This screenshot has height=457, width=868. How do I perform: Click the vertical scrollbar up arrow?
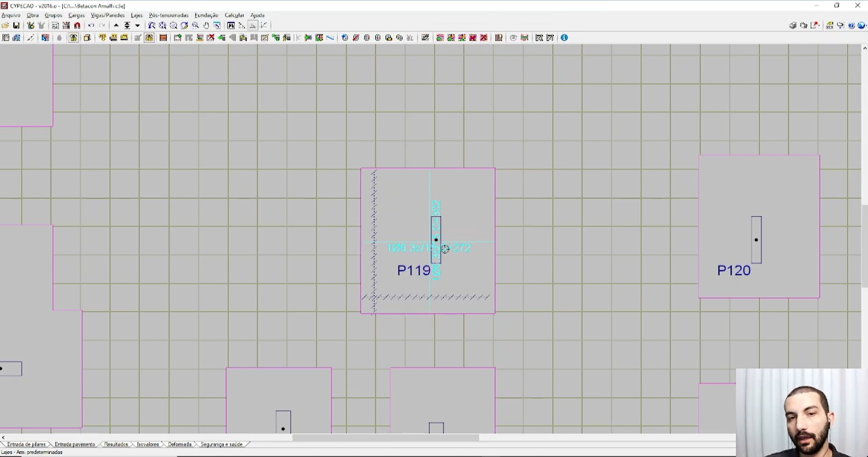pos(864,48)
